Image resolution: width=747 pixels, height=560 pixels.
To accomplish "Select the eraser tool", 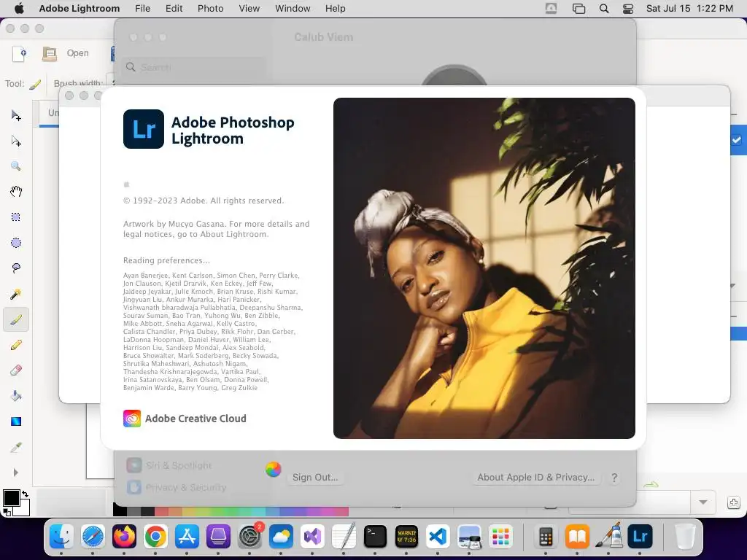I will tap(16, 370).
